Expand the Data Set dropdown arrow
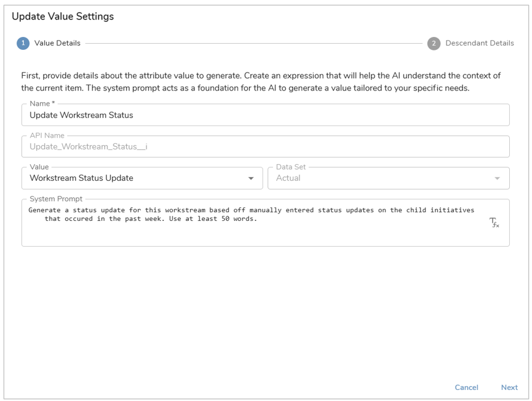 497,178
